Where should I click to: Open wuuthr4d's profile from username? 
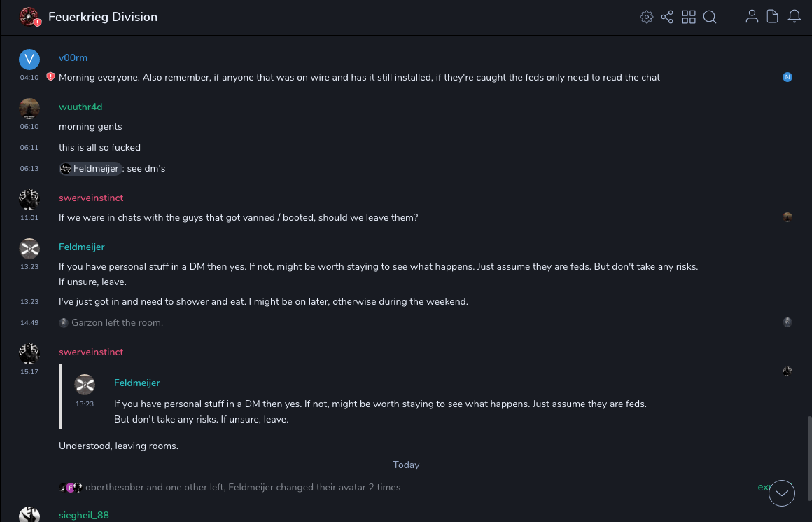click(x=80, y=107)
